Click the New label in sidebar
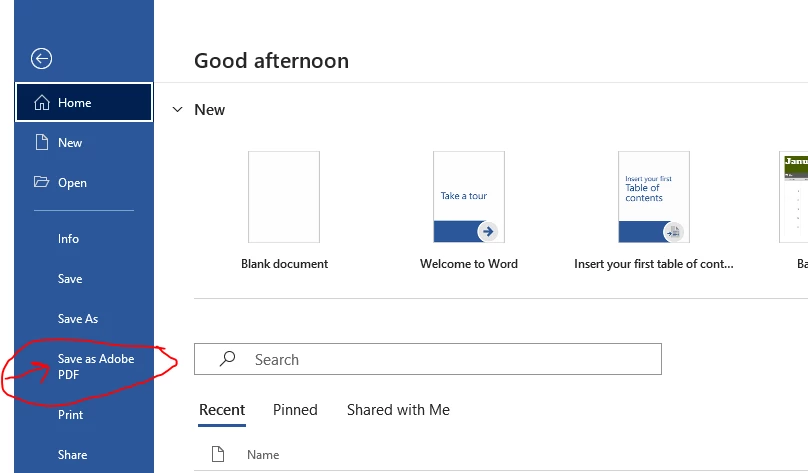Screen dimensions: 808x473 (x=70, y=143)
